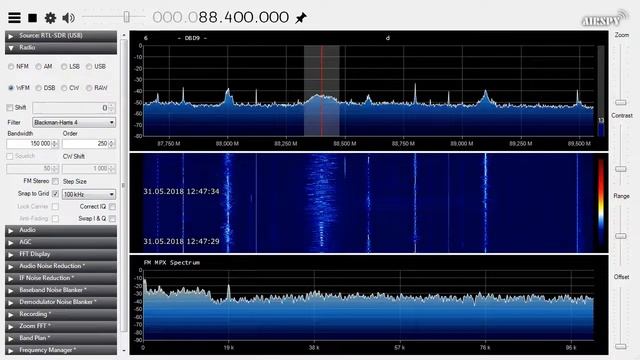The width and height of the screenshot is (640, 360).
Task: Expand the Audio panel
Action: (x=61, y=231)
